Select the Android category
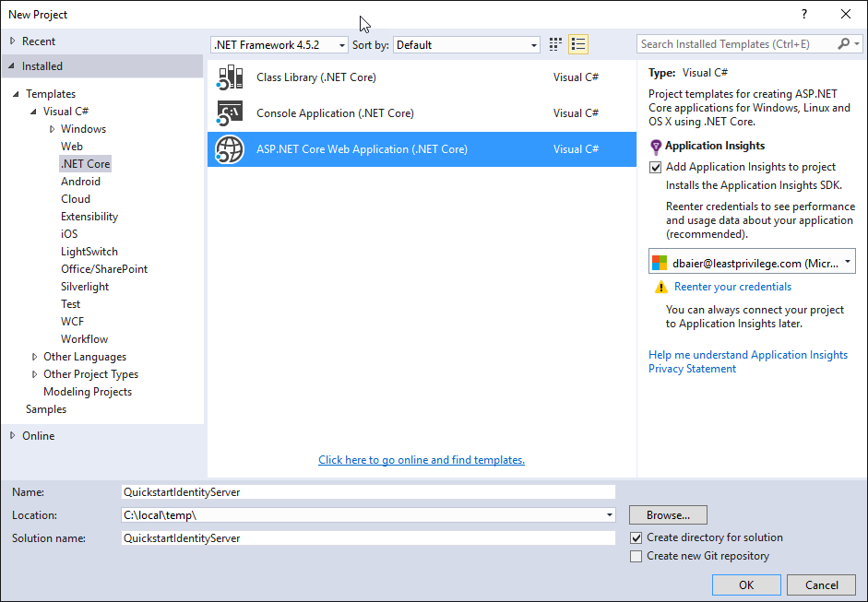 tap(81, 182)
